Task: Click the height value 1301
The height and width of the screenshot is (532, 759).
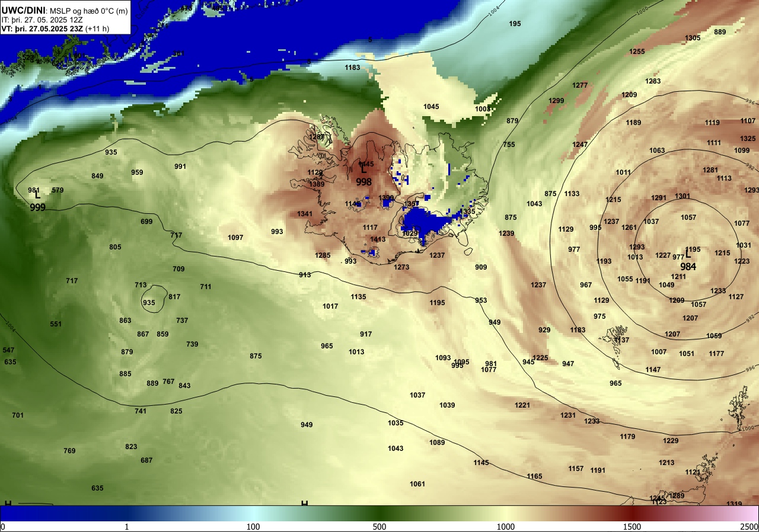Action: [x=683, y=196]
